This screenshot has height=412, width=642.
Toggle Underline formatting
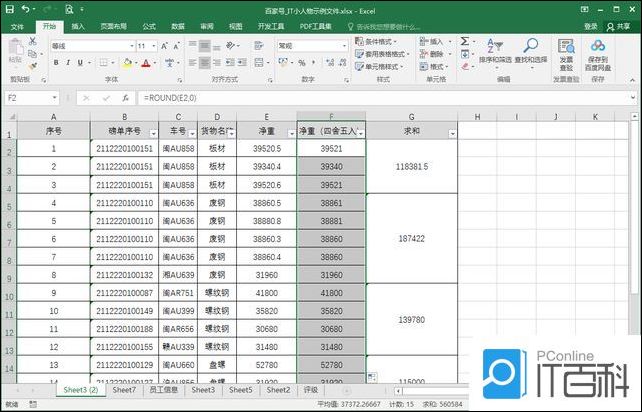[x=80, y=63]
